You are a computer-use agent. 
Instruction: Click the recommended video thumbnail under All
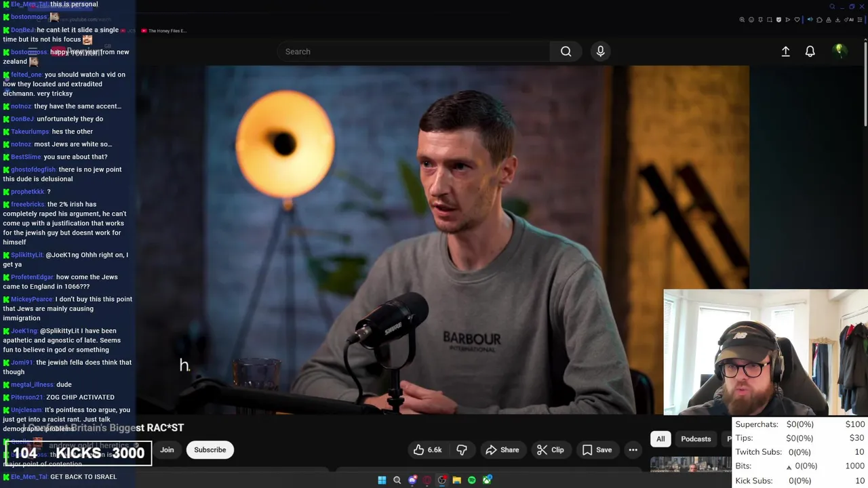click(690, 464)
